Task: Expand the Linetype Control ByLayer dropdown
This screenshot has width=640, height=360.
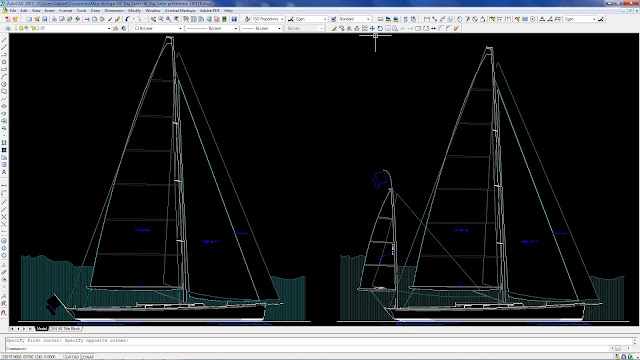Action: (236, 28)
